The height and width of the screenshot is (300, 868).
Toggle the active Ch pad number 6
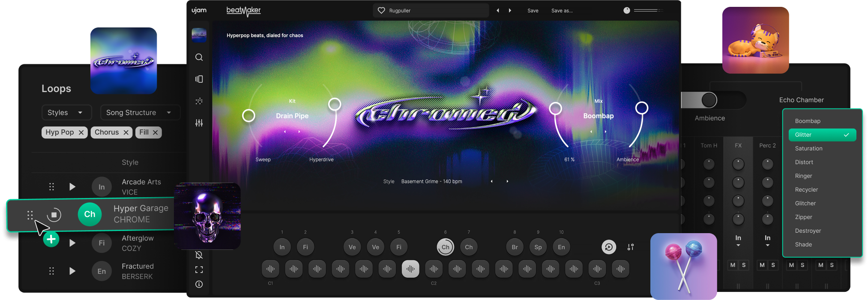pyautogui.click(x=446, y=247)
